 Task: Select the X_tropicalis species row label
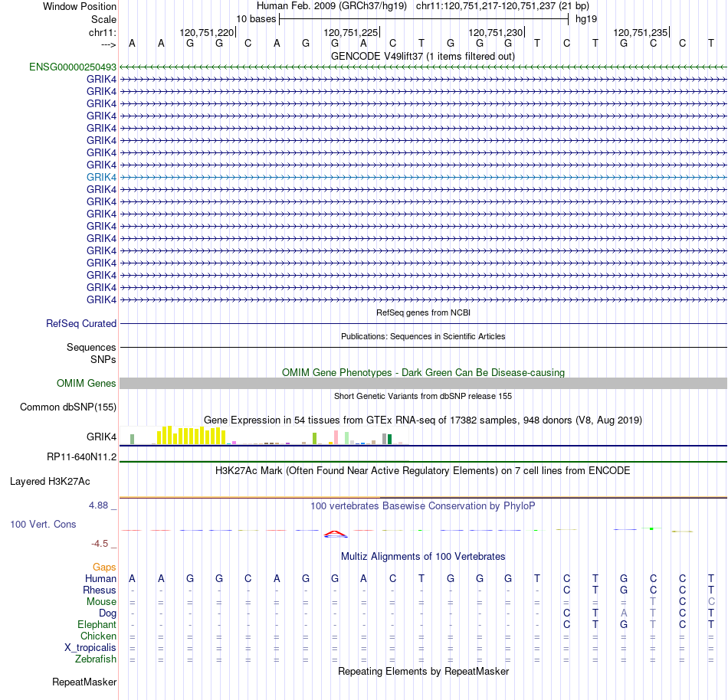[x=90, y=648]
